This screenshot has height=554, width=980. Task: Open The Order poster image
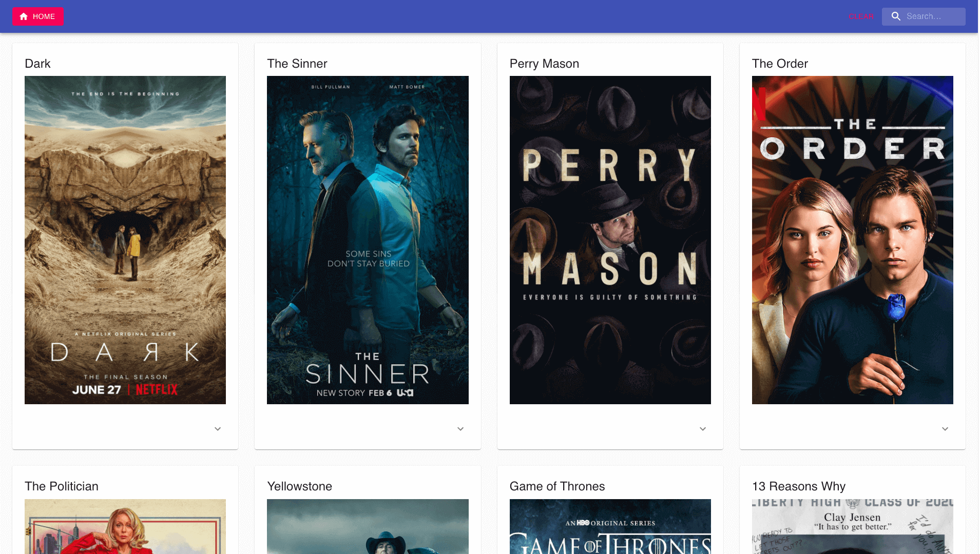point(853,240)
